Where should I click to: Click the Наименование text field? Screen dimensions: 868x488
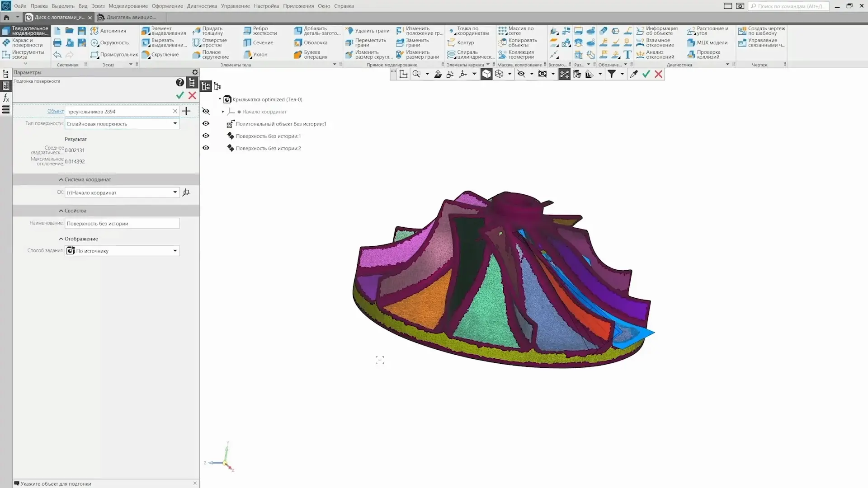click(122, 224)
